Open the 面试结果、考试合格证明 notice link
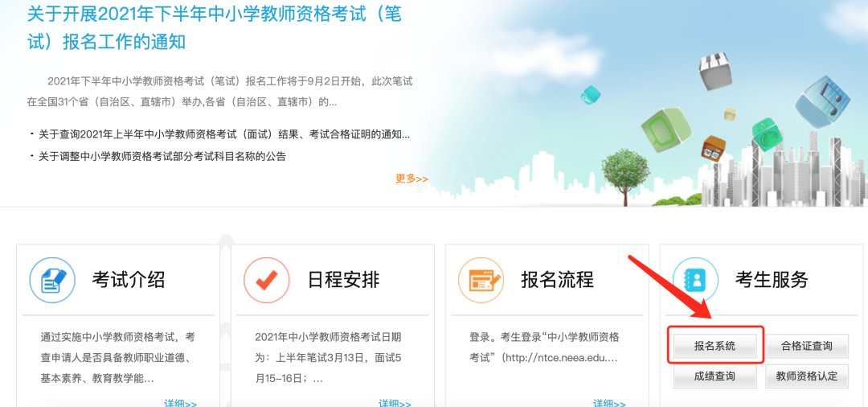Screen dimensions: 868x407 [x=224, y=134]
